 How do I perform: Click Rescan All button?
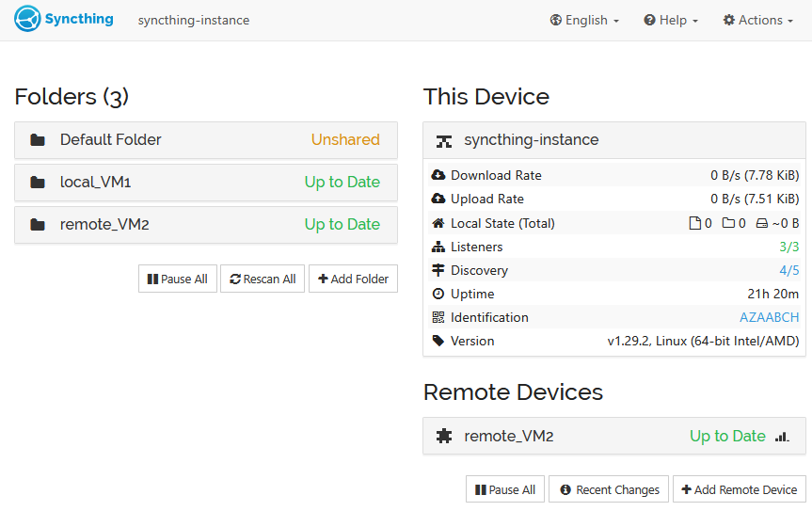click(263, 279)
